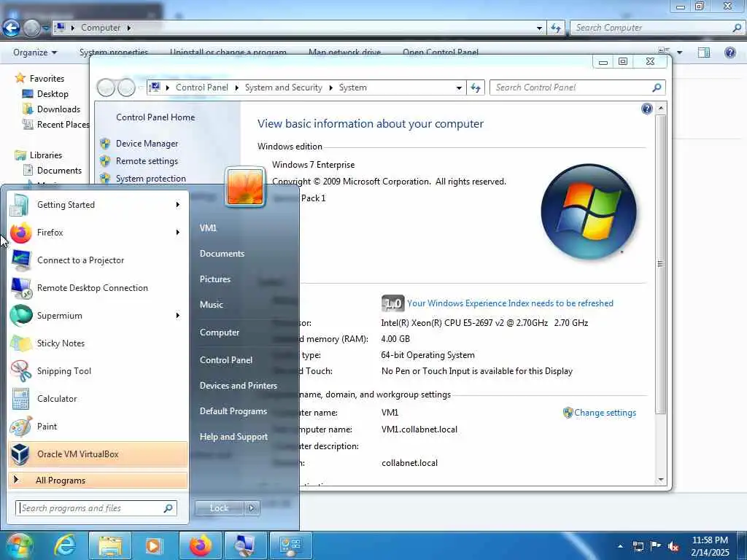Click the taskbar clock and date
The image size is (747, 560).
click(x=710, y=546)
